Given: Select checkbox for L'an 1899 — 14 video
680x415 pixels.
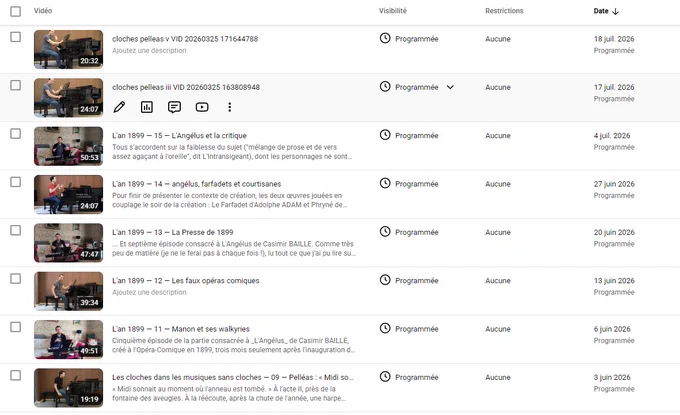Looking at the screenshot, I should click(16, 182).
